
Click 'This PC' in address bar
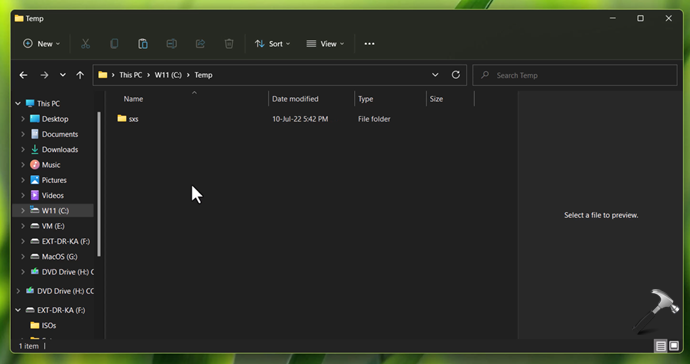coord(131,75)
